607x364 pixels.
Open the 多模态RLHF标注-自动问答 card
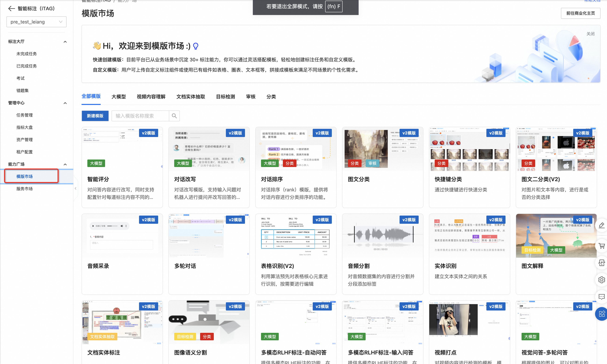coord(296,332)
